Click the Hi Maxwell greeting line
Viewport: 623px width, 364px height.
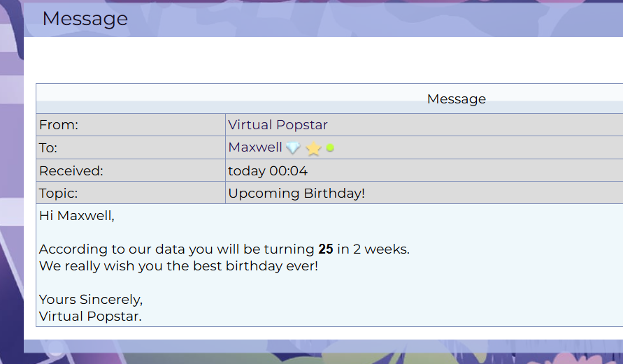pos(76,216)
